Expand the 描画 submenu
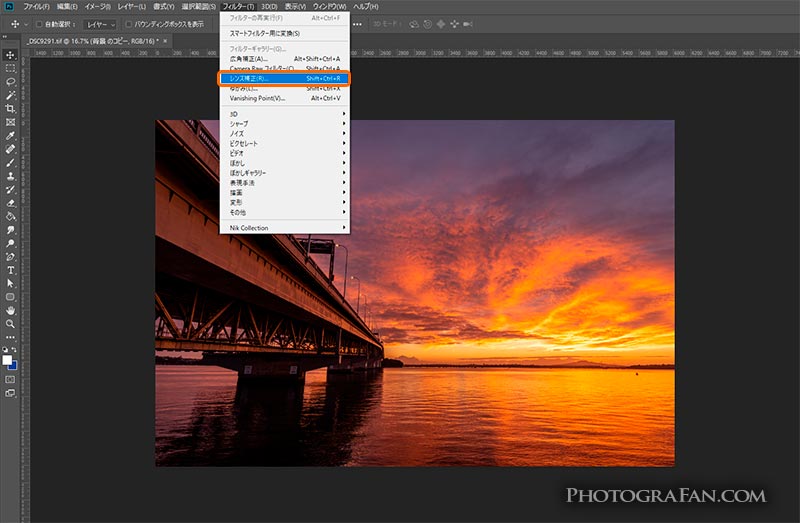The image size is (800, 523). pyautogui.click(x=285, y=193)
